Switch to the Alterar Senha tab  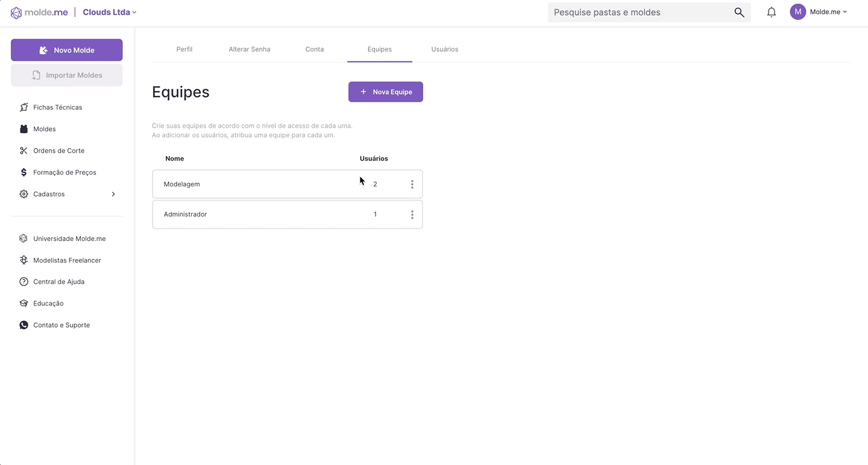[x=249, y=49]
